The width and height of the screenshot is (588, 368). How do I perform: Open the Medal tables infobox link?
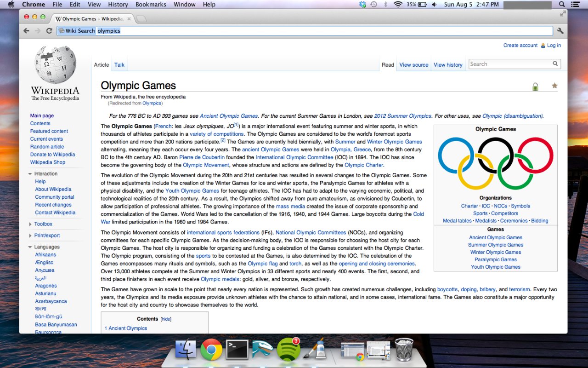point(457,221)
